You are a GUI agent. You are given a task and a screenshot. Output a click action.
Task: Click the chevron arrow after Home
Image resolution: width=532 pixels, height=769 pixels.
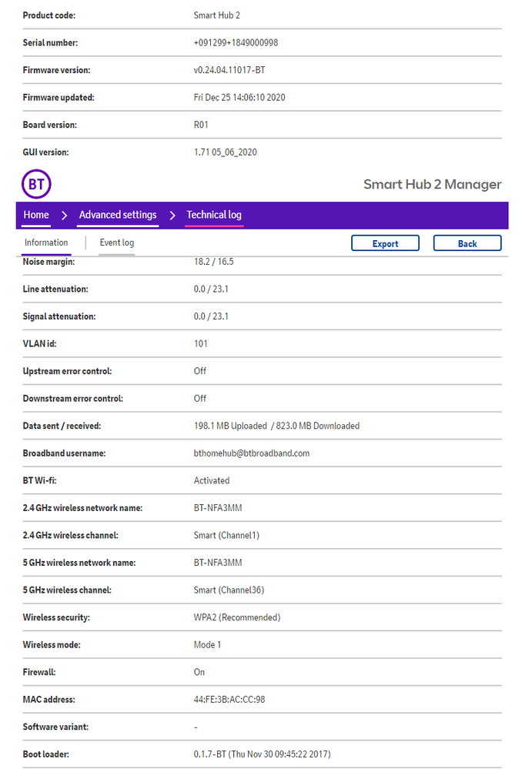(65, 215)
